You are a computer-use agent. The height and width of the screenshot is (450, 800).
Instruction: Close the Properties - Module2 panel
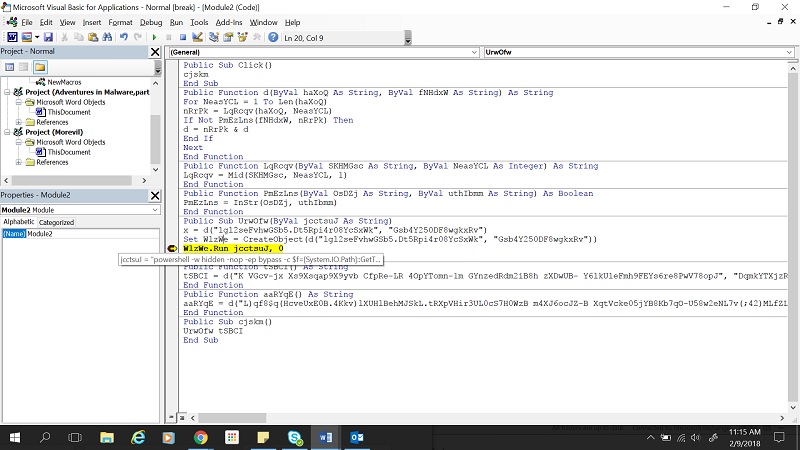[x=155, y=194]
